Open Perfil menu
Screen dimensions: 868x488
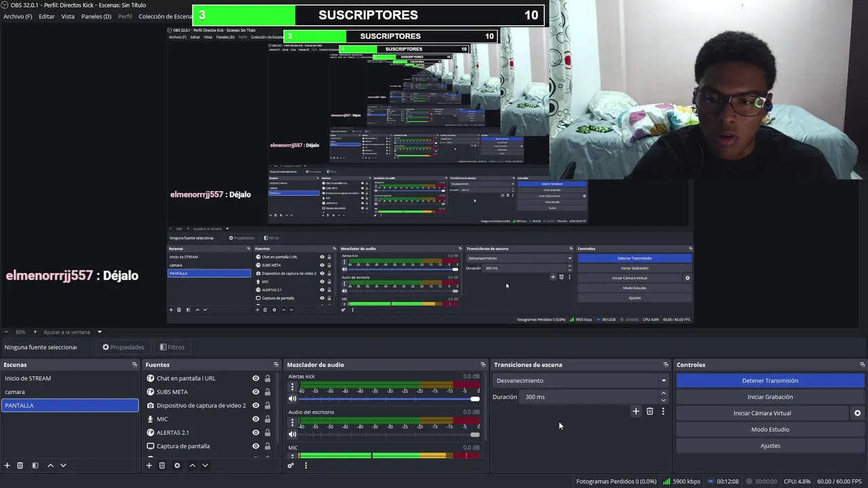click(x=125, y=16)
